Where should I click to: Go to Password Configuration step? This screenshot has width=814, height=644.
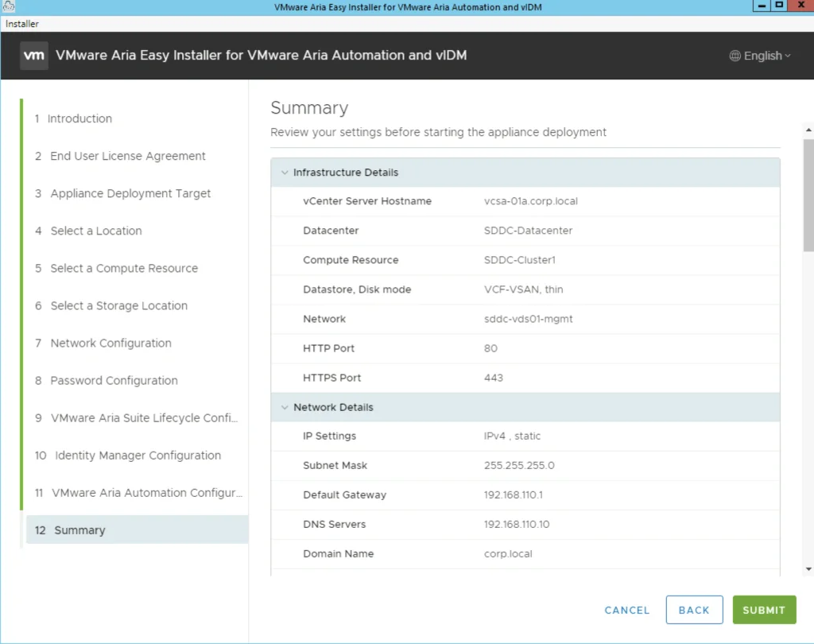coord(106,380)
